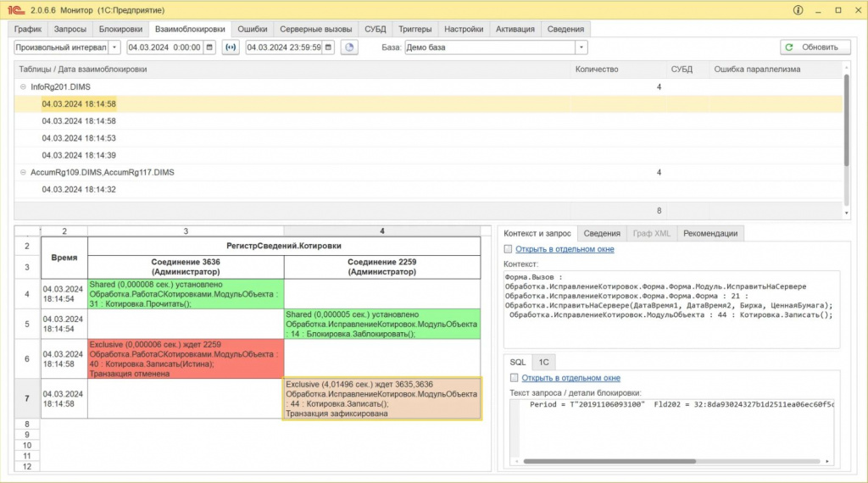The image size is (868, 483).
Task: Open the Ошибки tab
Action: click(253, 30)
